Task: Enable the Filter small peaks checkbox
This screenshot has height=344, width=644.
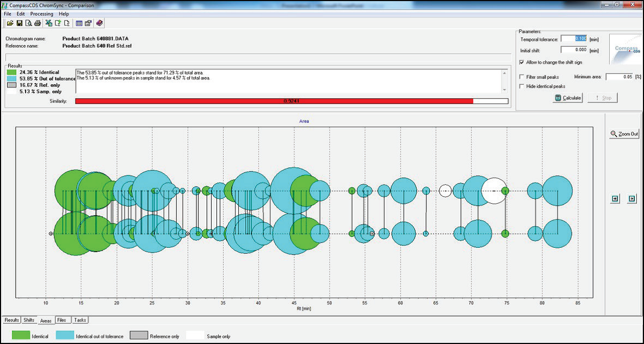Action: coord(522,77)
